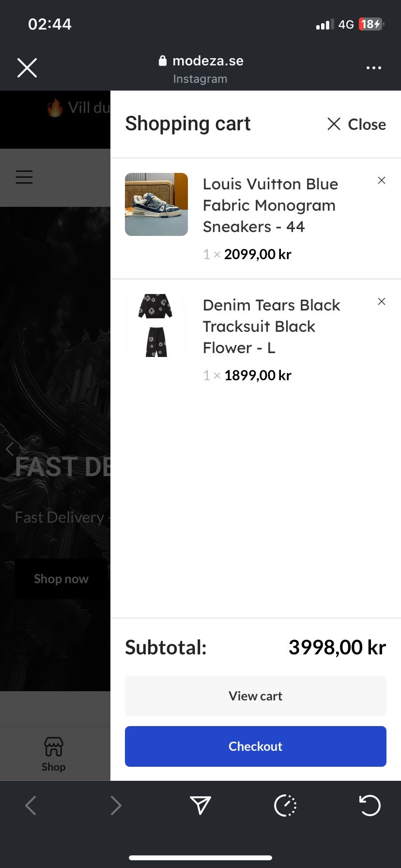Reload the page with refresh icon
Viewport: 401px width, 868px height.
click(370, 806)
